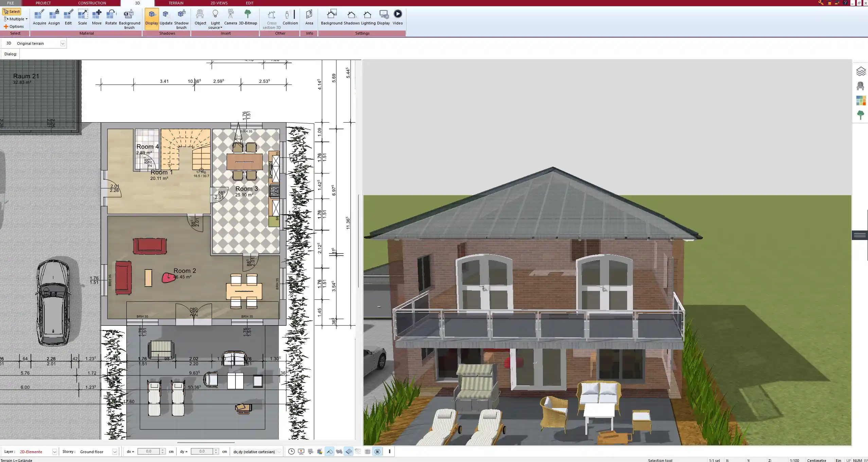Click the Select button

pos(12,12)
